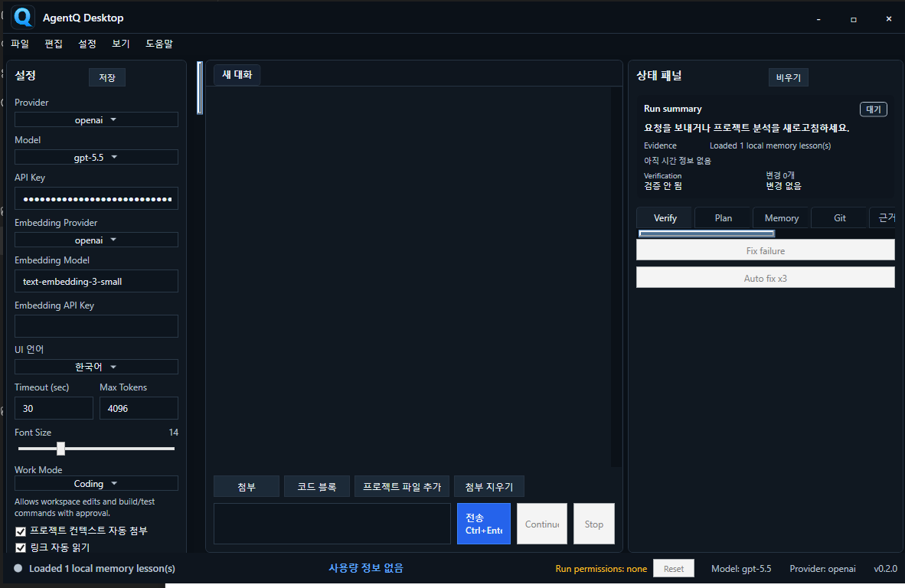Click the 비우기 button in status panel
This screenshot has height=588, width=905.
point(789,77)
